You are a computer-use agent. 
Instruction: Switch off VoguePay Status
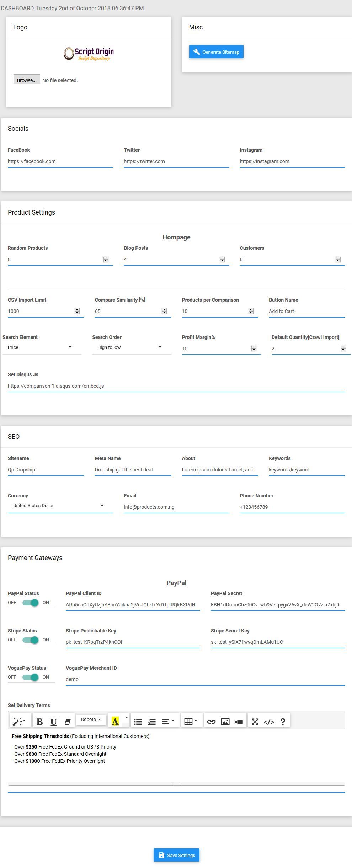pos(31,677)
